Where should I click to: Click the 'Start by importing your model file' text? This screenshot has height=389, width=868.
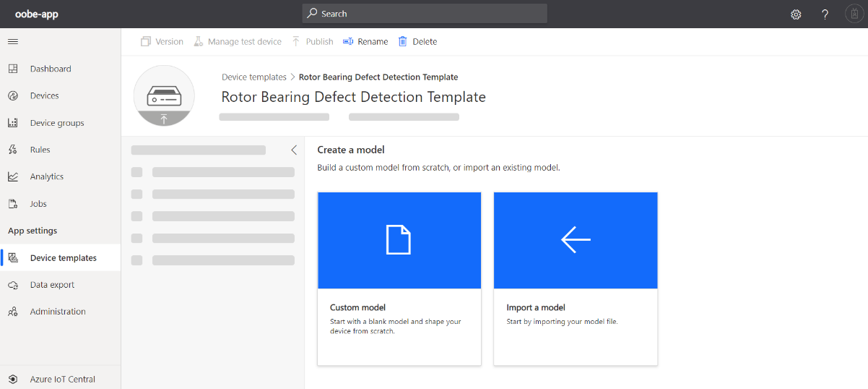(x=563, y=322)
